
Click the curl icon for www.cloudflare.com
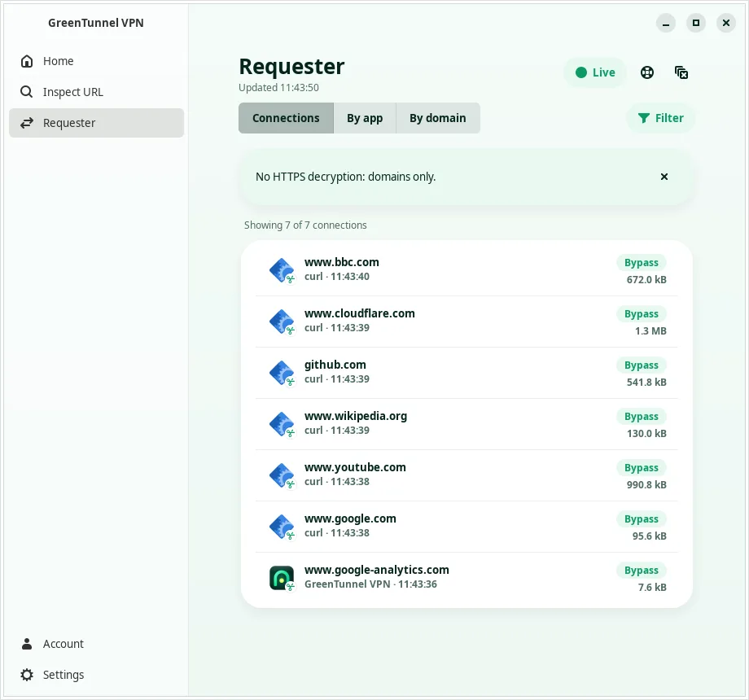coord(282,322)
